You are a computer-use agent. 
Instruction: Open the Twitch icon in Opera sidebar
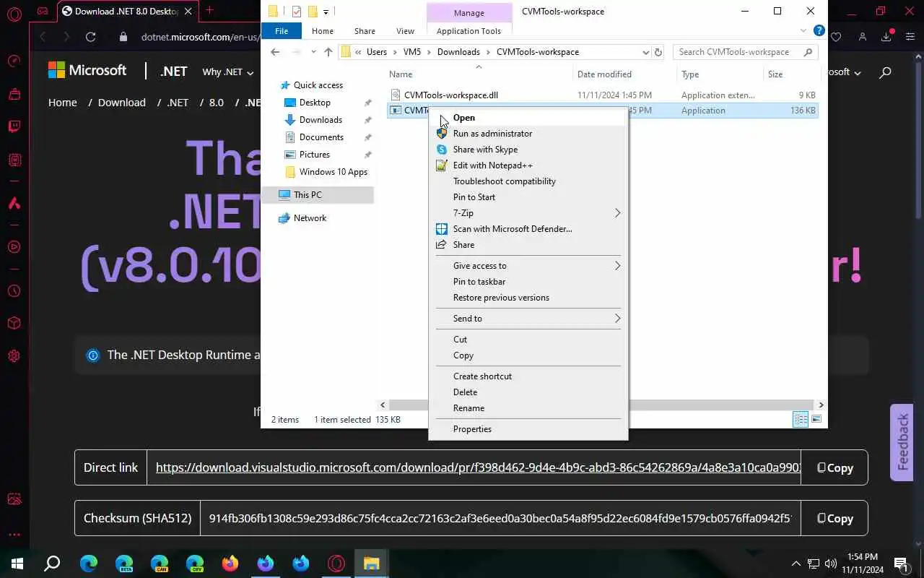coord(14,126)
